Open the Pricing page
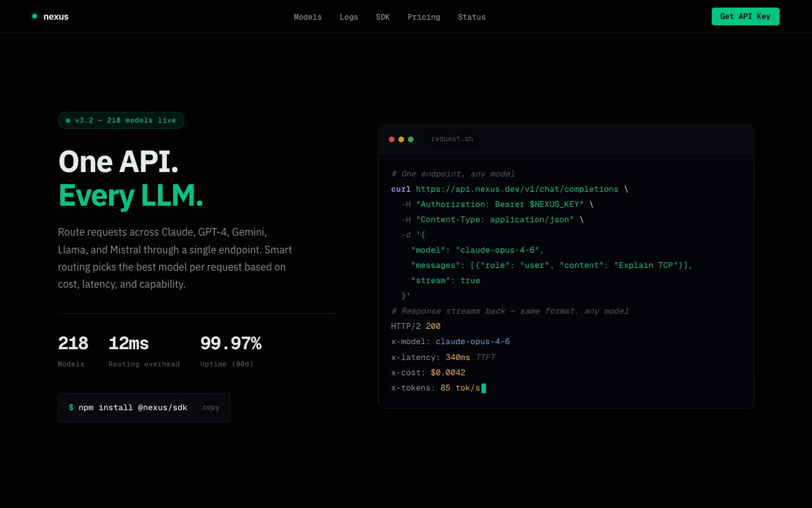The height and width of the screenshot is (508, 812). point(424,17)
